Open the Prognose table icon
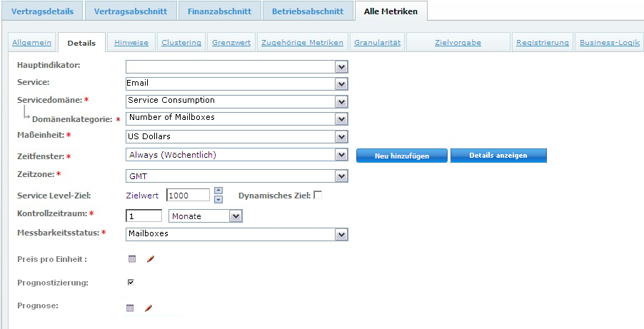The width and height of the screenshot is (644, 329). (130, 308)
